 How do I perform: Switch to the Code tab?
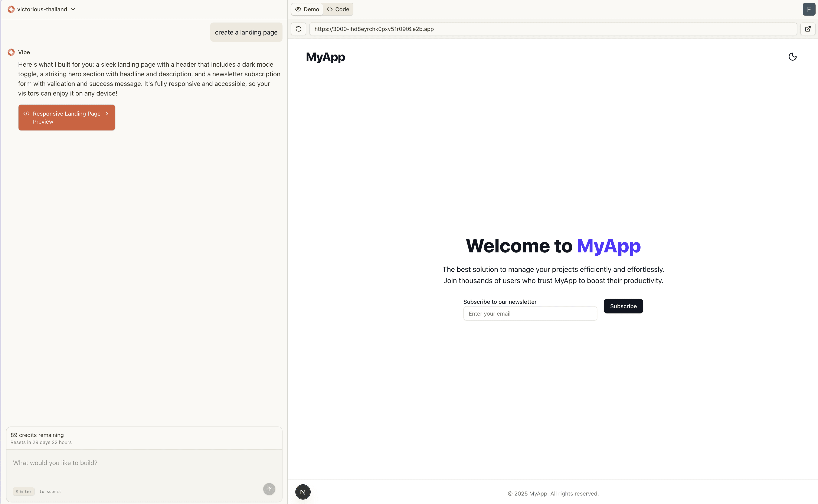point(338,9)
